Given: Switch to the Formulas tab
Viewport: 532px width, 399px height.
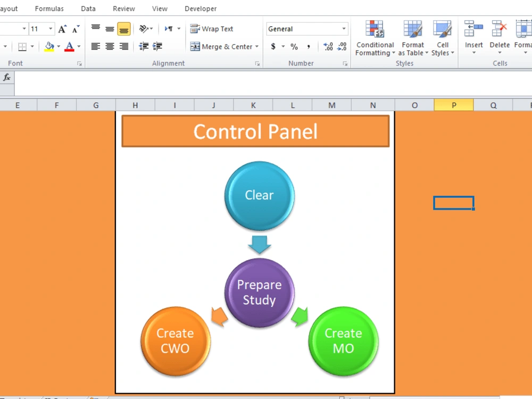Looking at the screenshot, I should [x=49, y=9].
